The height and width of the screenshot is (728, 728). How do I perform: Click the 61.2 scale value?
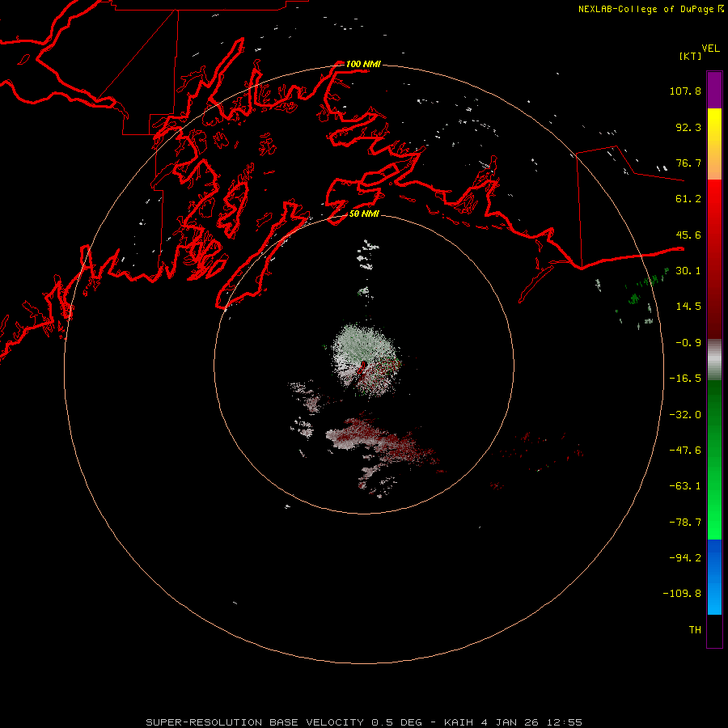[688, 199]
